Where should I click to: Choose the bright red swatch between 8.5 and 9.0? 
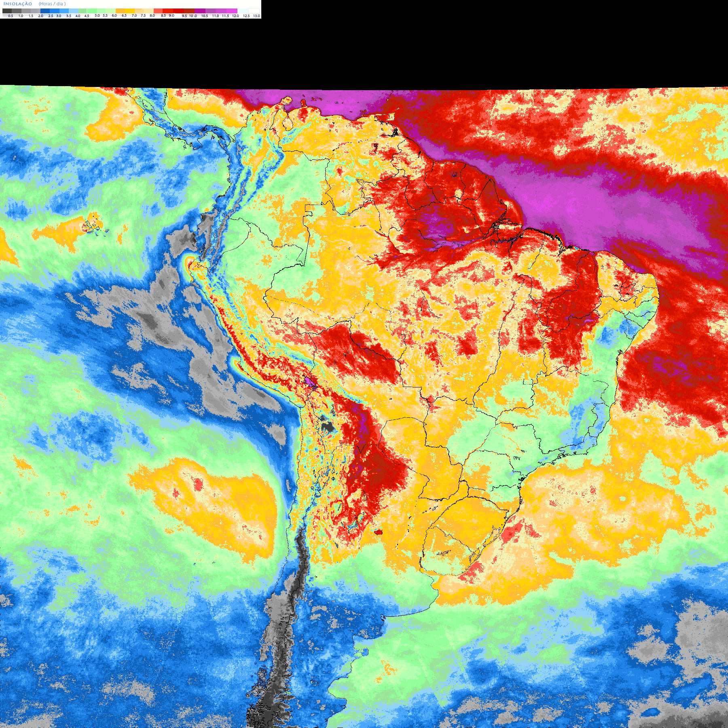[x=168, y=11]
